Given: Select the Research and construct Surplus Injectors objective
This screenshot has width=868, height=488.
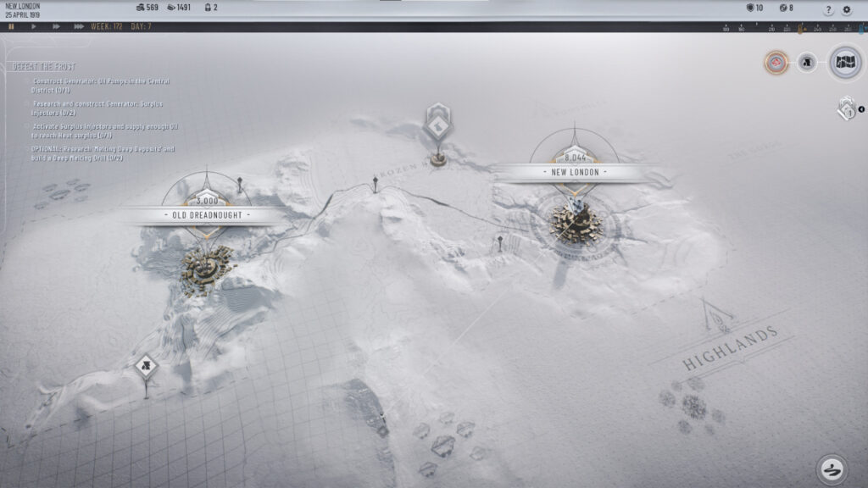Looking at the screenshot, I should point(97,108).
